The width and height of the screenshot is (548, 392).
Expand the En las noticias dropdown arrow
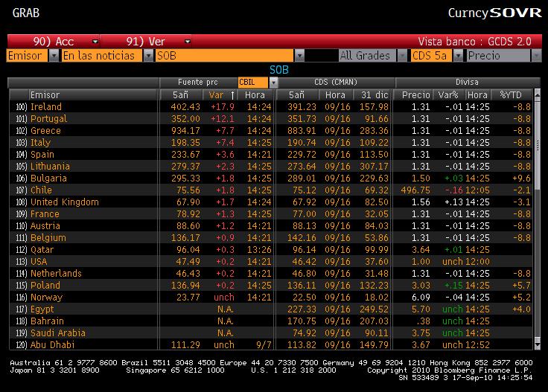(148, 56)
